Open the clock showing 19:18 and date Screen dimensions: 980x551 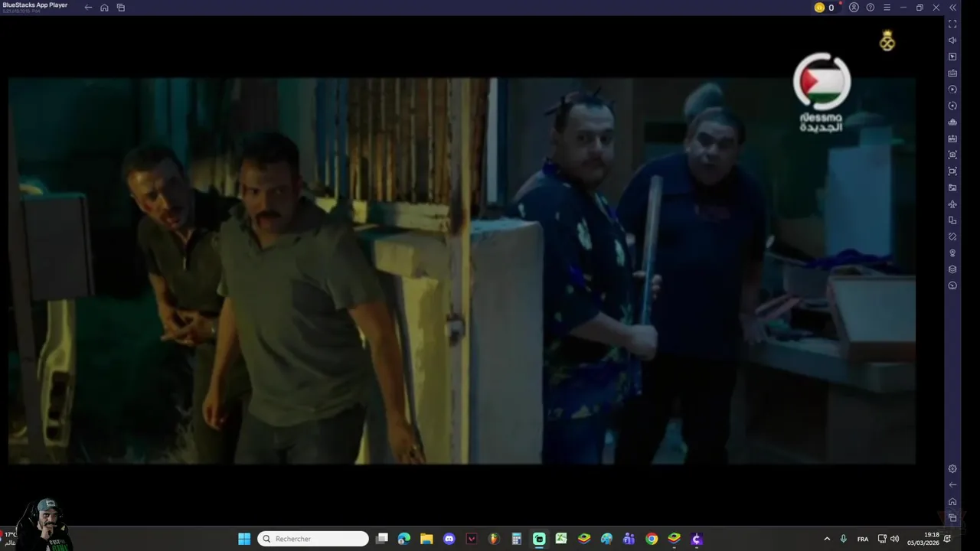[924, 539]
